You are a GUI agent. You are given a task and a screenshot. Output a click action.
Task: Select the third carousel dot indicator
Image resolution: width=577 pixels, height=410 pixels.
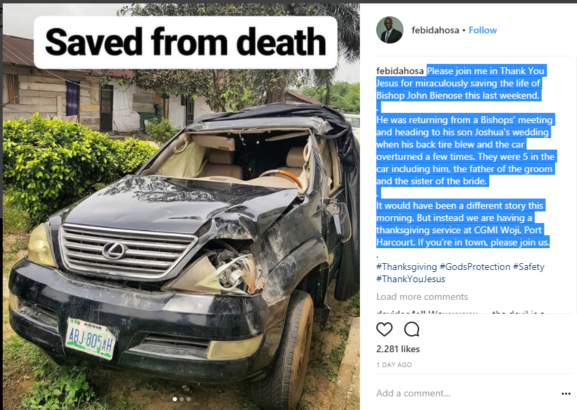188,399
